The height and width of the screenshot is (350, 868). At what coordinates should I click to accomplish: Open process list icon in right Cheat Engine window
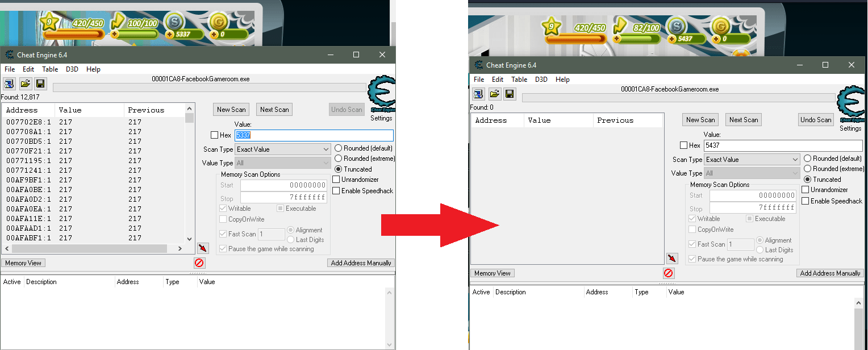tap(479, 94)
